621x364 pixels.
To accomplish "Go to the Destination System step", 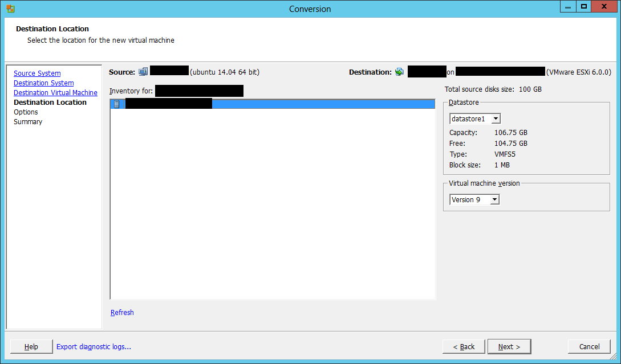I will (x=43, y=83).
